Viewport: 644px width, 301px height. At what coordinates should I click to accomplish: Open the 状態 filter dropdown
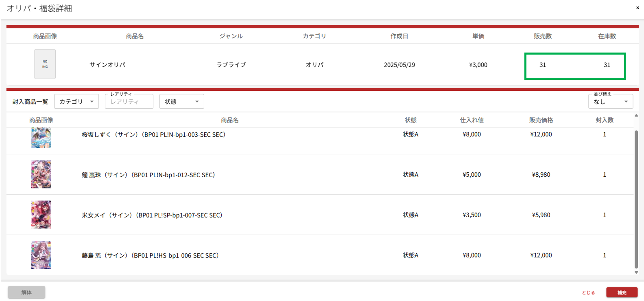182,101
